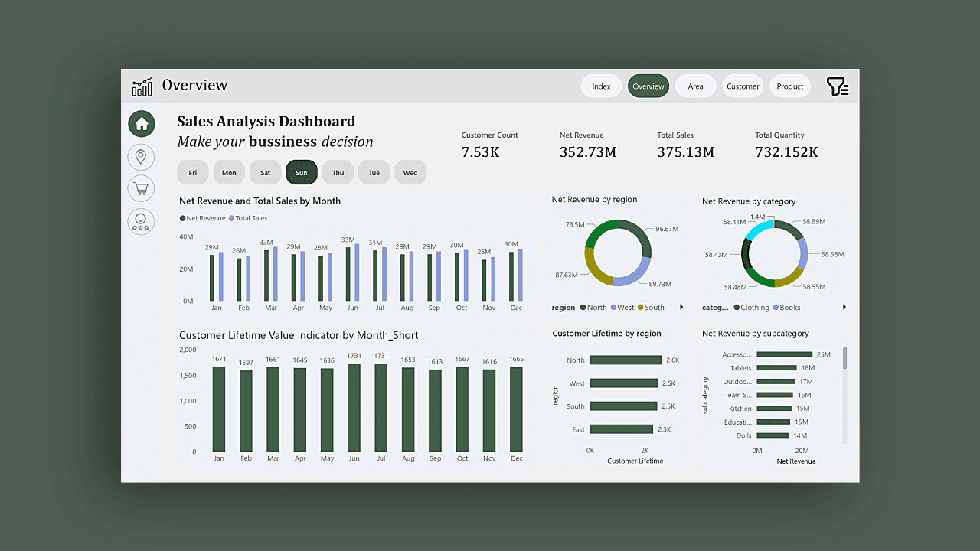Viewport: 980px width, 551px height.
Task: Click the 96.87M donut segment label
Action: pos(667,229)
